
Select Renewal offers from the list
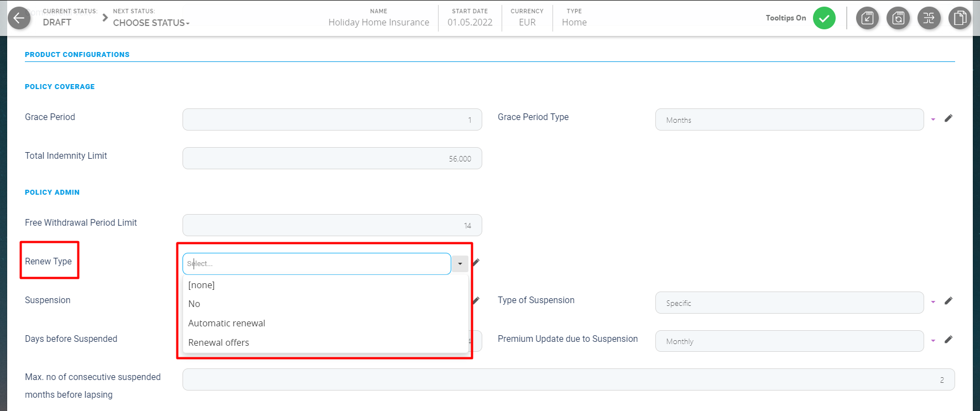pos(218,342)
